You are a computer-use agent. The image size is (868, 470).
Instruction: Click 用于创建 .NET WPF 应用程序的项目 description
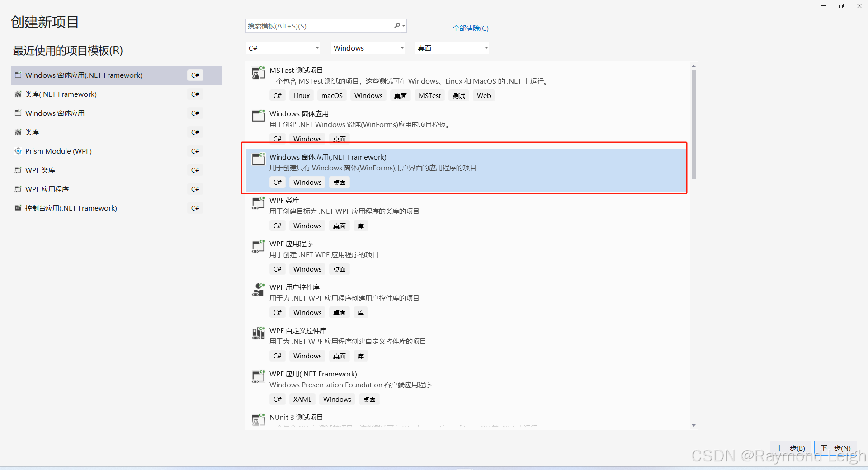[324, 254]
